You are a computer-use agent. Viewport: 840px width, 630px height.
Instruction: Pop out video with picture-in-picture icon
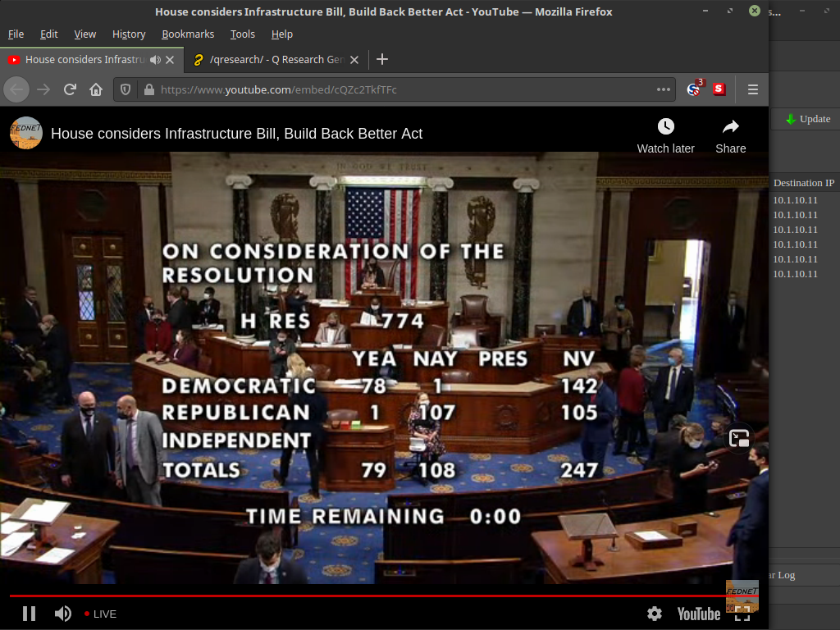tap(739, 439)
